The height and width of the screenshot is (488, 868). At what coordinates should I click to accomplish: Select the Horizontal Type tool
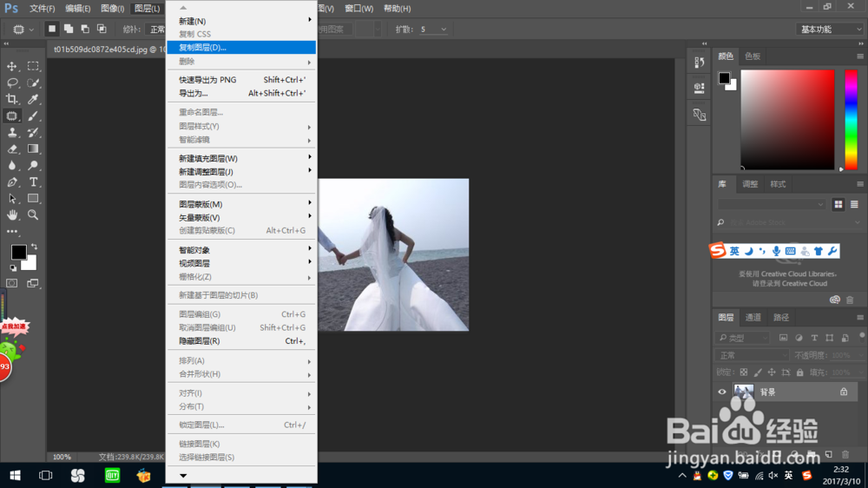tap(33, 182)
